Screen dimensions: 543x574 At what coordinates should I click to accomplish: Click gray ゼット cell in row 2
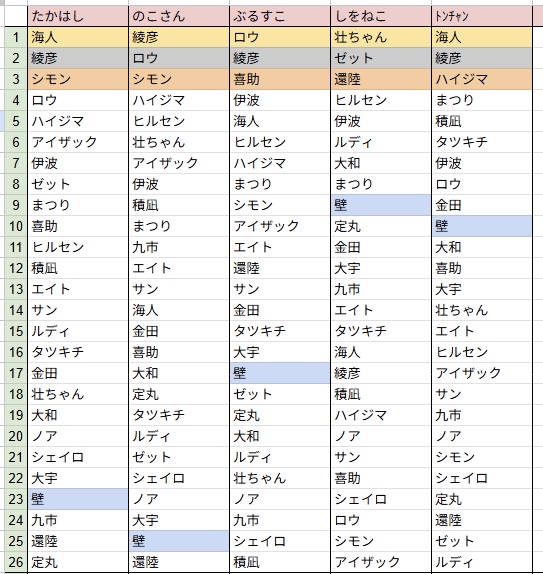tap(381, 58)
